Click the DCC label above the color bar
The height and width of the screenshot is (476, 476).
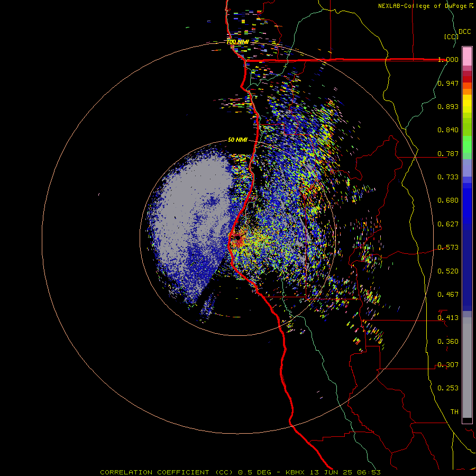465,32
